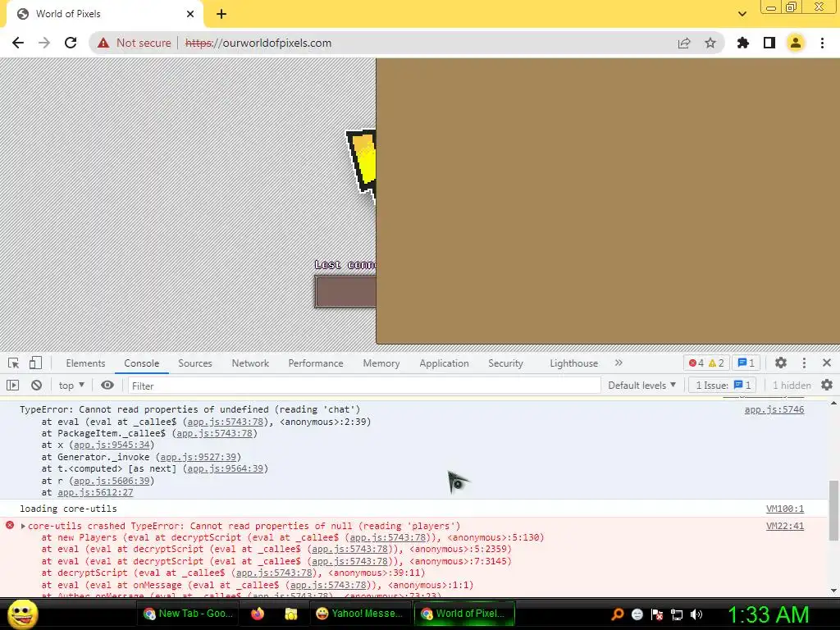Switch to New Tab Chrome taskbar window
This screenshot has width=840, height=630.
pos(189,614)
